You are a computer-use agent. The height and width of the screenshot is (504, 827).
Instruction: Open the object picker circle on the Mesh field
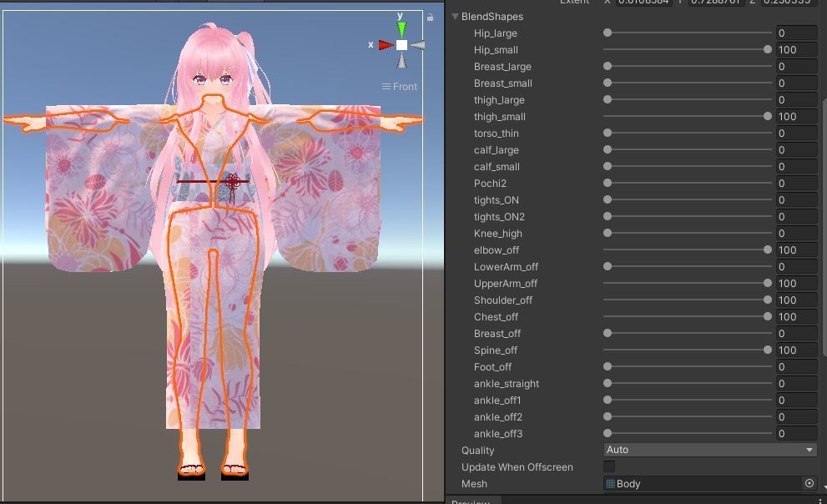pos(808,483)
